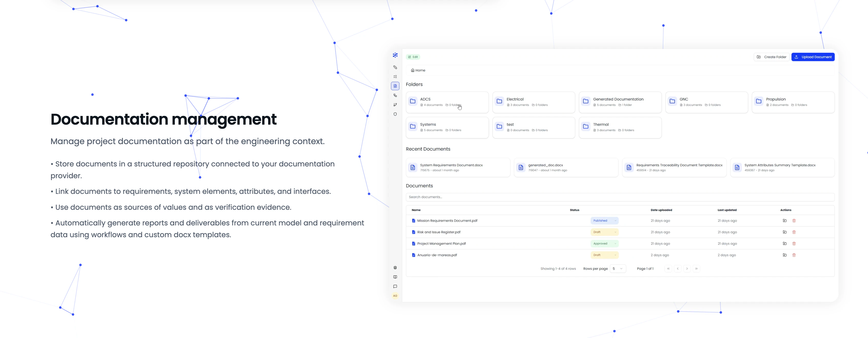The height and width of the screenshot is (338, 868).
Task: Click the AG user avatar
Action: pyautogui.click(x=395, y=296)
